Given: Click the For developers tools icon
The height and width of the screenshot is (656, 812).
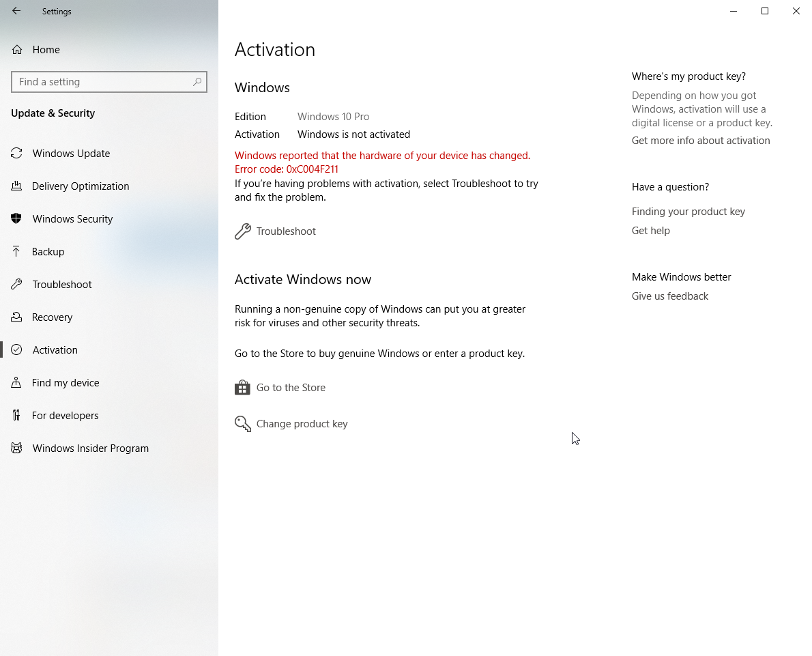Looking at the screenshot, I should [16, 416].
